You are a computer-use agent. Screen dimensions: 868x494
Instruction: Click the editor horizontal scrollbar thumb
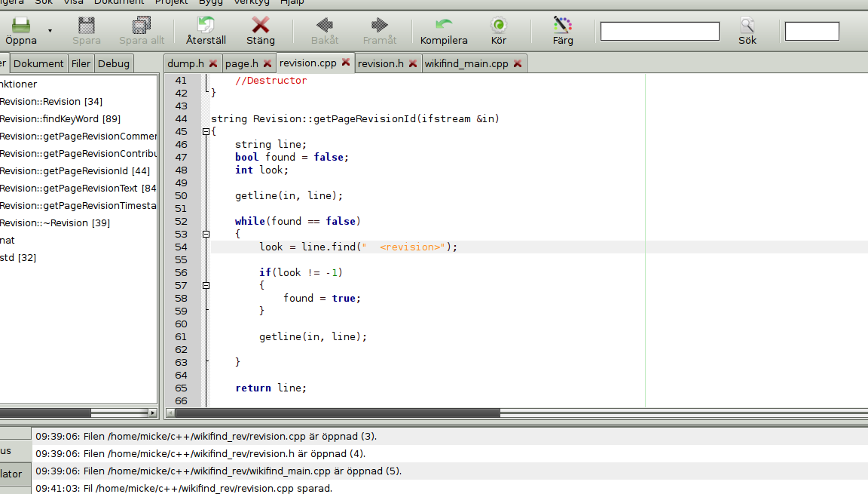[338, 413]
